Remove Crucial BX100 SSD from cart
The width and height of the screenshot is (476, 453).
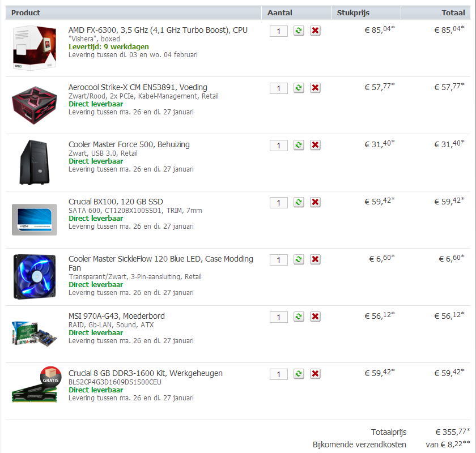[315, 202]
